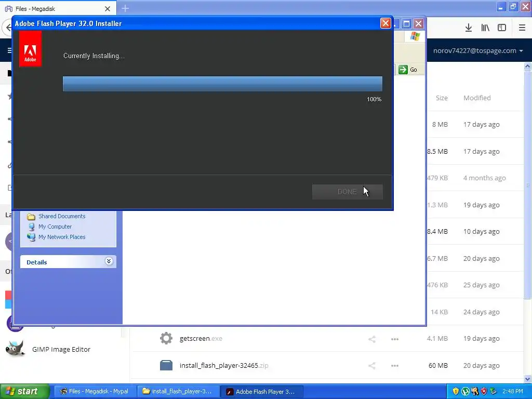Image resolution: width=532 pixels, height=399 pixels.
Task: Sort files by Modified column
Action: [x=477, y=98]
